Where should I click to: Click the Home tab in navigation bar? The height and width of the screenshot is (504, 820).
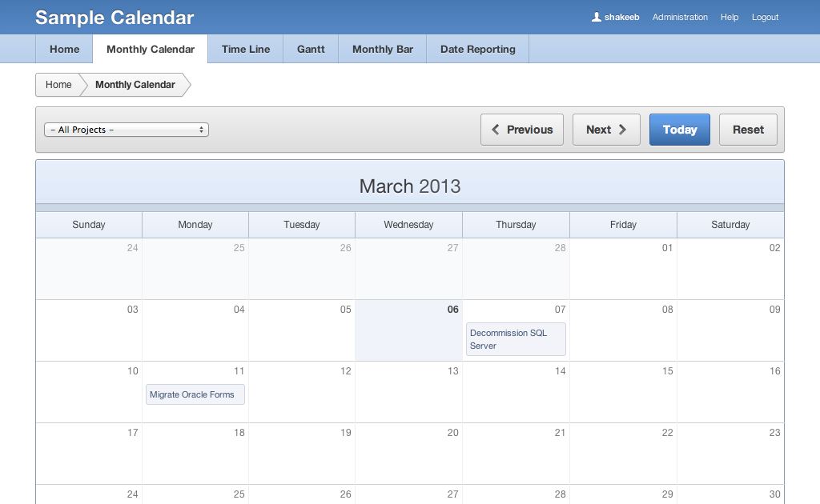(x=64, y=49)
